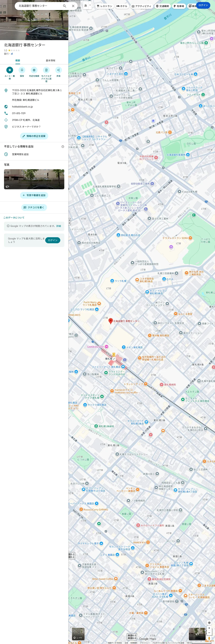215x644 pixels.
Task: Click the 西松屋 札幌白石店 marker
Action: (118, 235)
